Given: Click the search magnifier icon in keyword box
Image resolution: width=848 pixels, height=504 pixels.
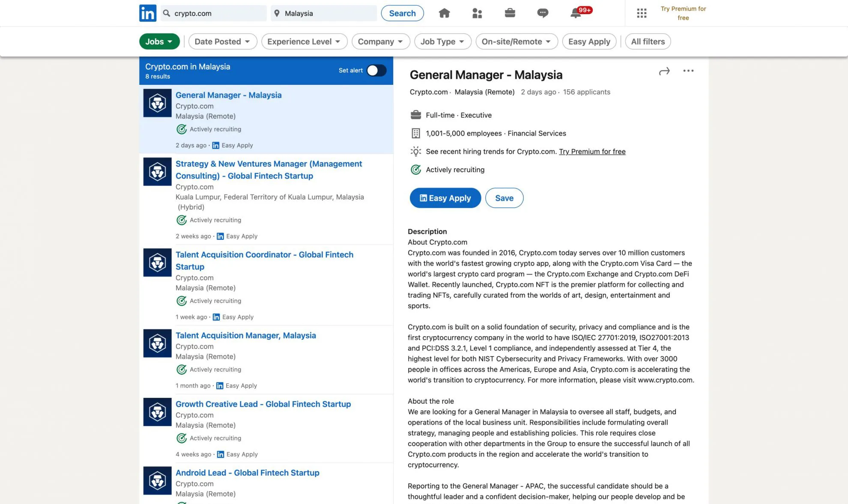Looking at the screenshot, I should coord(167,13).
